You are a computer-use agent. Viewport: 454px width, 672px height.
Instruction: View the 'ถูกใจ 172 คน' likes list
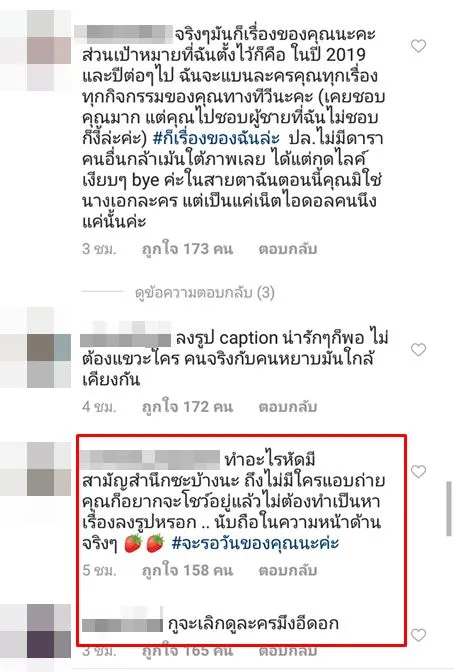click(187, 406)
